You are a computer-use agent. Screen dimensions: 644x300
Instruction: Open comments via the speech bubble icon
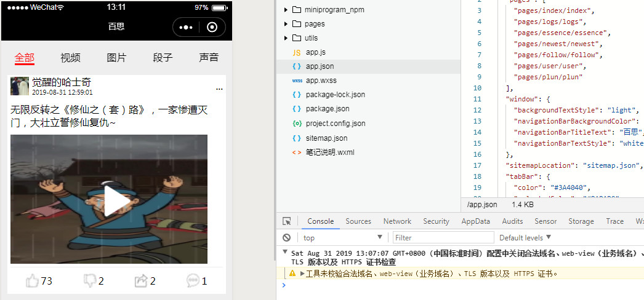coord(193,281)
